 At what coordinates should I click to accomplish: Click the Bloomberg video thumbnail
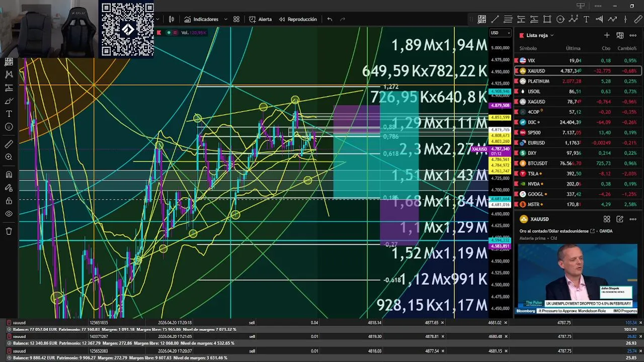578,279
